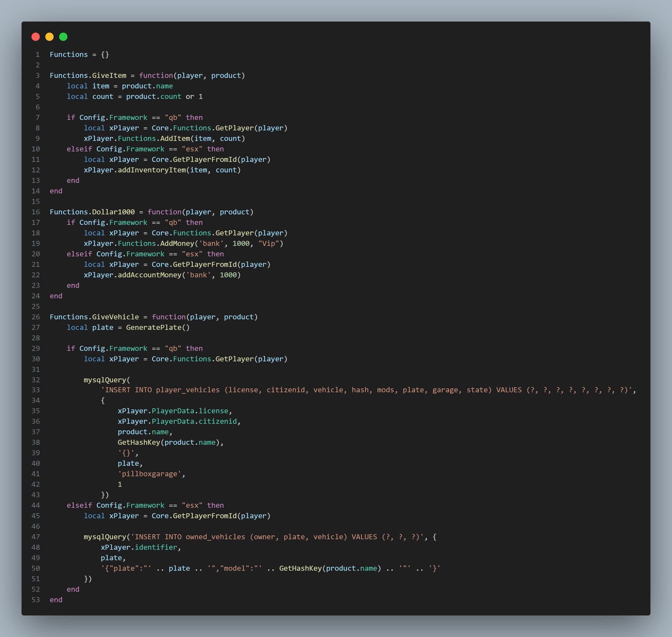Image resolution: width=672 pixels, height=637 pixels.
Task: Click 'xPlayer.identifier' on line 48
Action: [139, 547]
